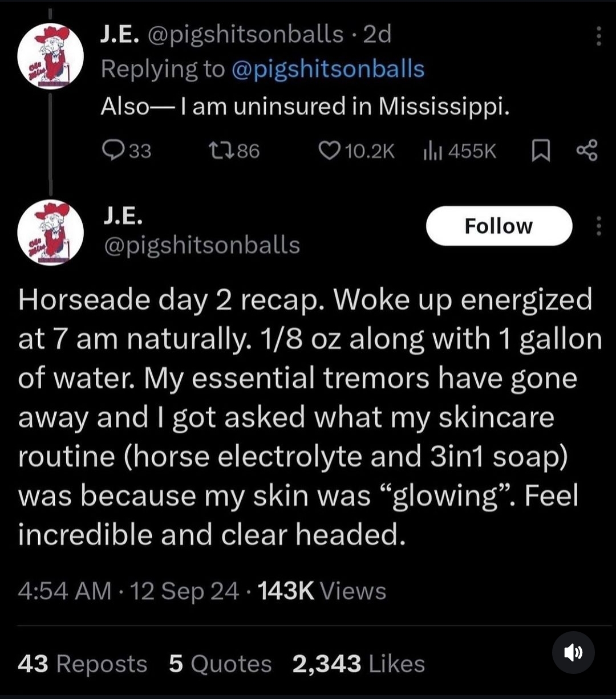Bookmark the uninsured in Mississippi reply

click(x=538, y=151)
